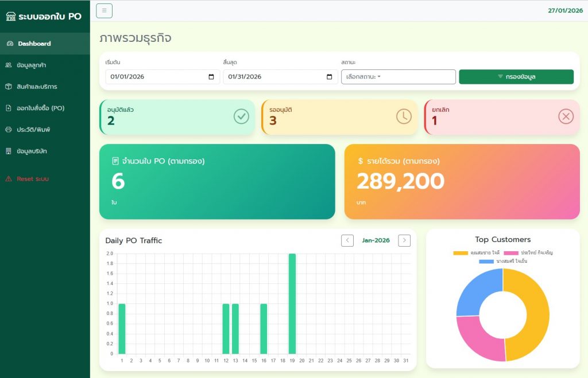Open the start date calendar picker icon
588x378 pixels.
(x=211, y=77)
